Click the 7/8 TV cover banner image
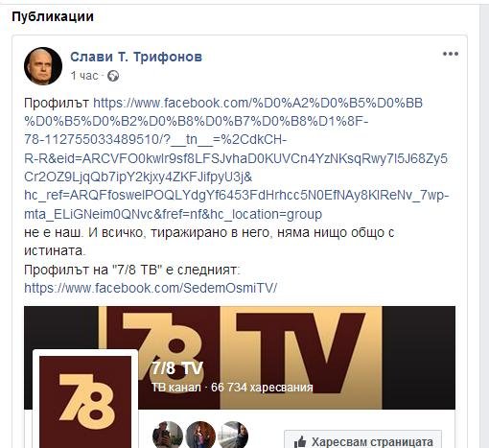This screenshot has width=489, height=448. pos(240,358)
